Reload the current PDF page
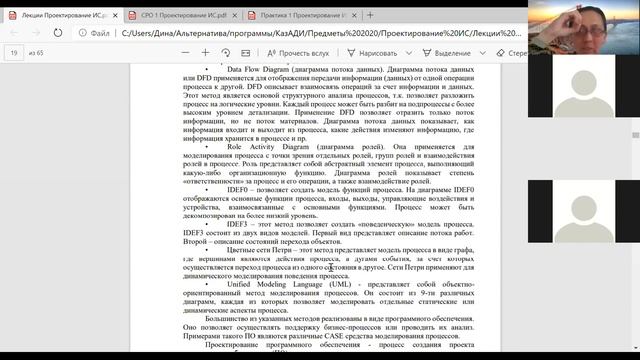This screenshot has height=360, width=640. point(58,33)
